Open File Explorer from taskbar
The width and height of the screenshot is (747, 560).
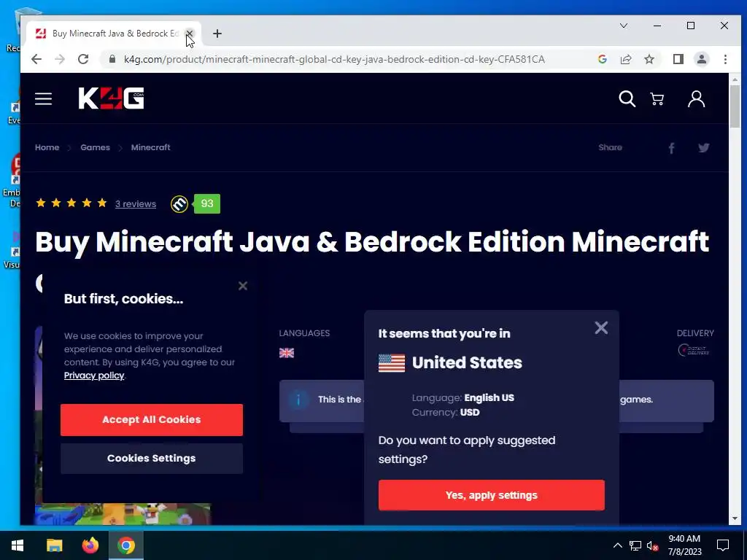pos(54,545)
